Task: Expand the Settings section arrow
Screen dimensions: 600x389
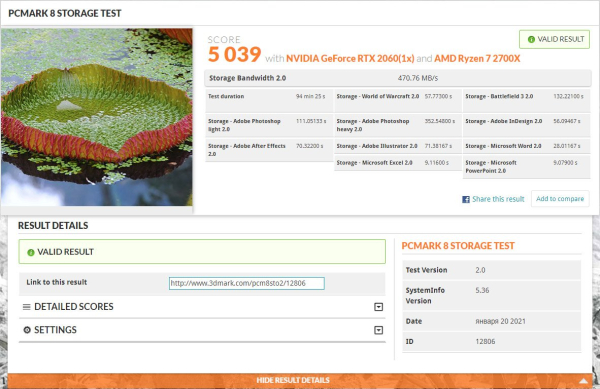Action: (x=378, y=330)
